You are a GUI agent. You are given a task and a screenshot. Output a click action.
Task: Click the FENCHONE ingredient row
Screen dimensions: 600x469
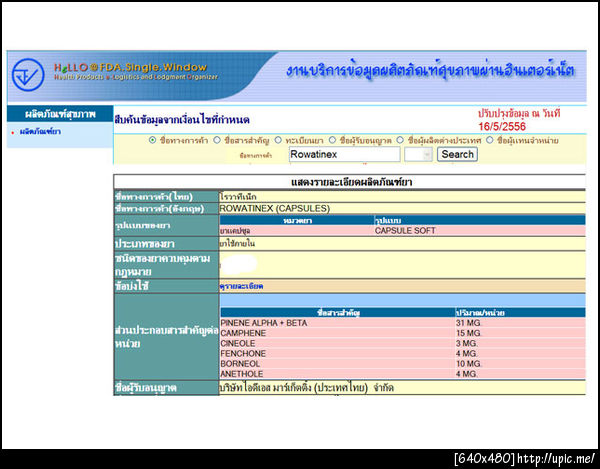click(403, 353)
